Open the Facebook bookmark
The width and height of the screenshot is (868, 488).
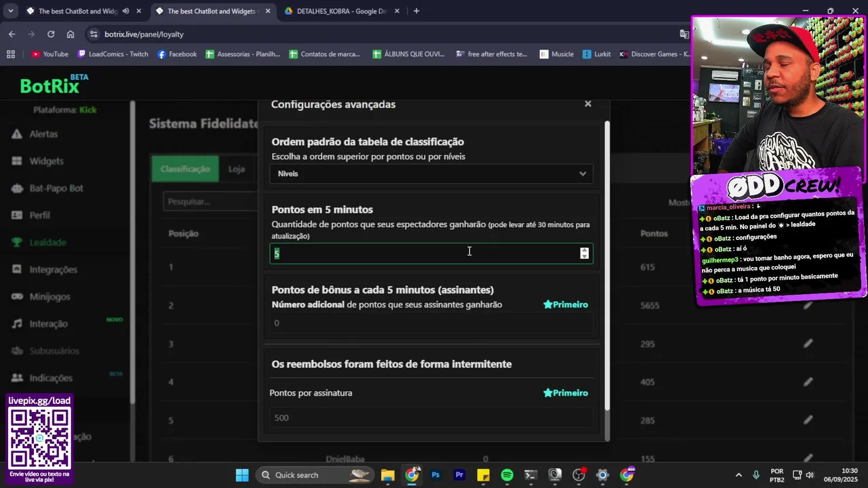[177, 54]
